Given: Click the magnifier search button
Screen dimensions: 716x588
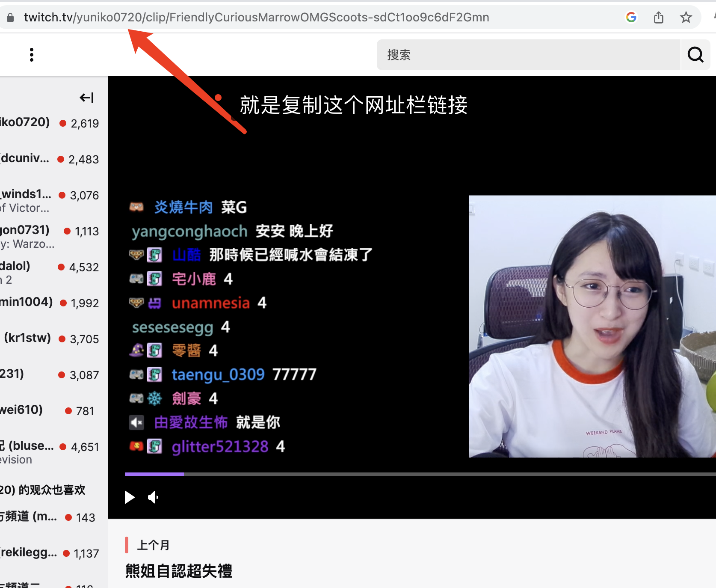Looking at the screenshot, I should (x=695, y=55).
